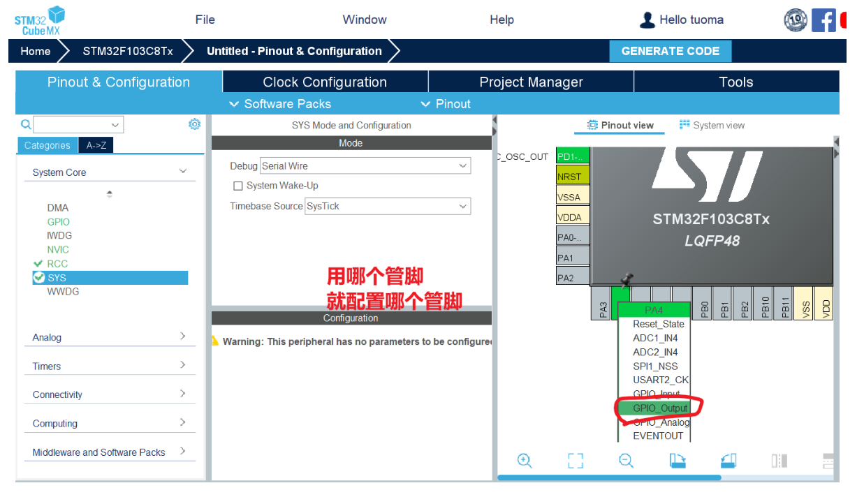Click the fit-to-screen icon in pinout toolbar

tap(576, 461)
